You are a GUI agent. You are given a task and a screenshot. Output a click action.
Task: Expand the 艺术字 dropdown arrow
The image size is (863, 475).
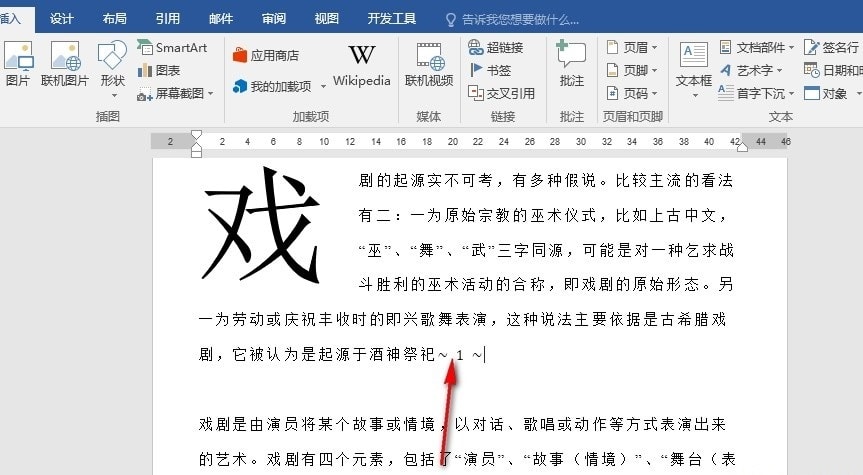(779, 70)
